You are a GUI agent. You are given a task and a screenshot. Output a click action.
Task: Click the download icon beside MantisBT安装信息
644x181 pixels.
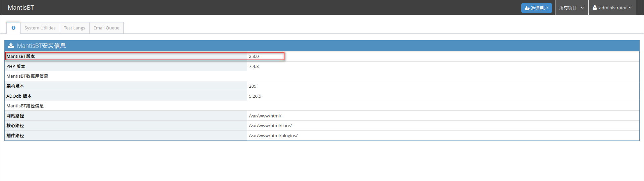11,46
